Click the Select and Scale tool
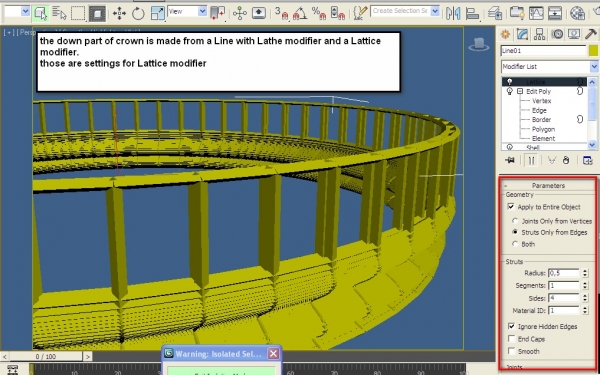This screenshot has width=600, height=375. click(157, 13)
